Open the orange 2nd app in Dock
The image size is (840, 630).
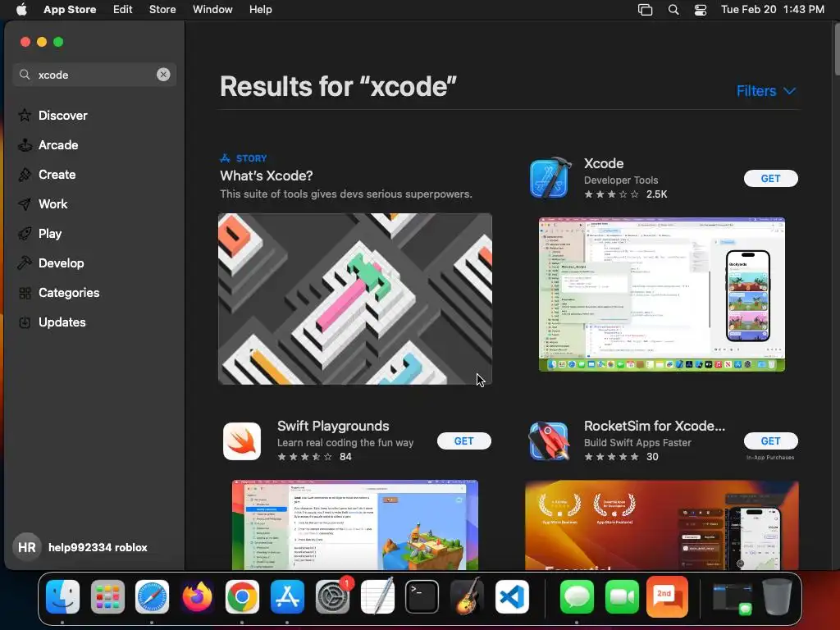pos(667,596)
